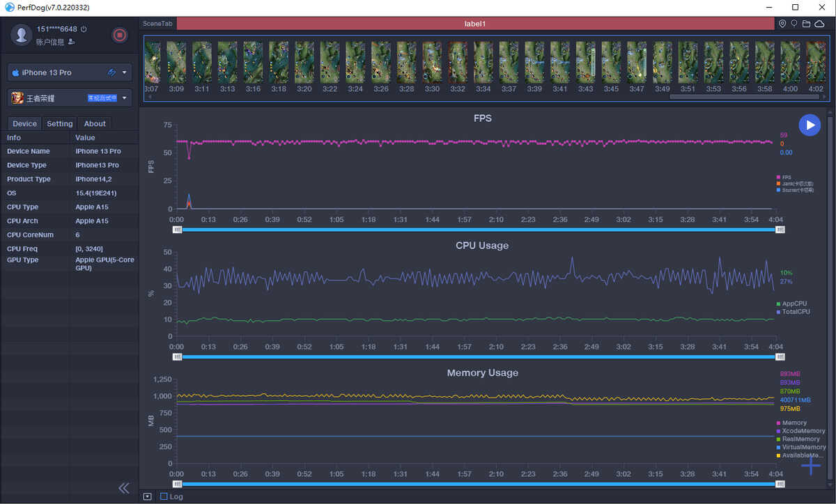The height and width of the screenshot is (504, 836).
Task: Click the charts panel vertical scrollbar
Action: click(829, 298)
